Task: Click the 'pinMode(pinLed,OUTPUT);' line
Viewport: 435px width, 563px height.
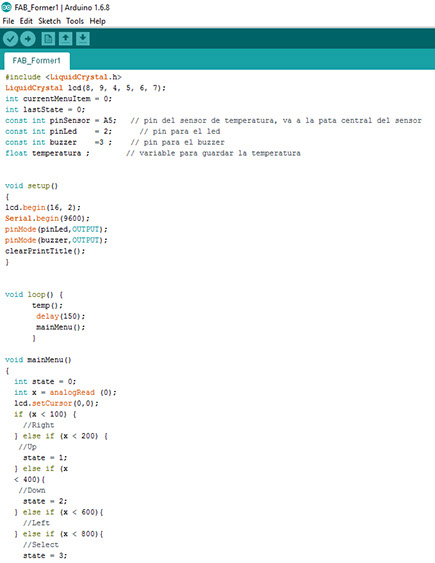Action: point(56,229)
